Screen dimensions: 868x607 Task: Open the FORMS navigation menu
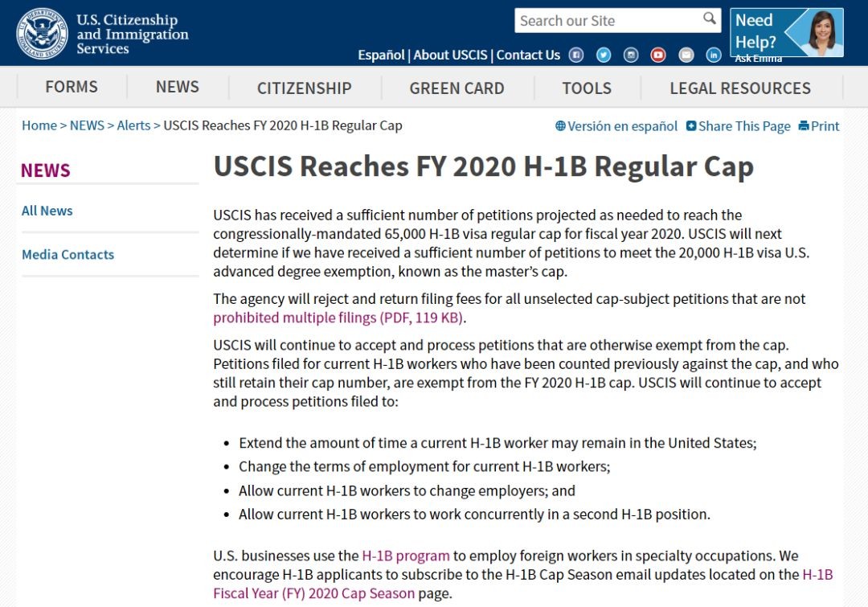pos(72,87)
